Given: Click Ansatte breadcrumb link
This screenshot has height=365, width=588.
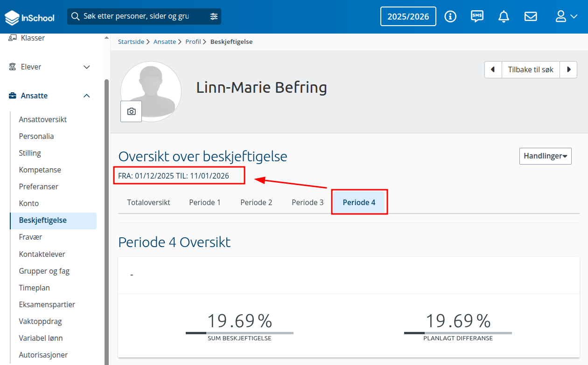Looking at the screenshot, I should [165, 41].
